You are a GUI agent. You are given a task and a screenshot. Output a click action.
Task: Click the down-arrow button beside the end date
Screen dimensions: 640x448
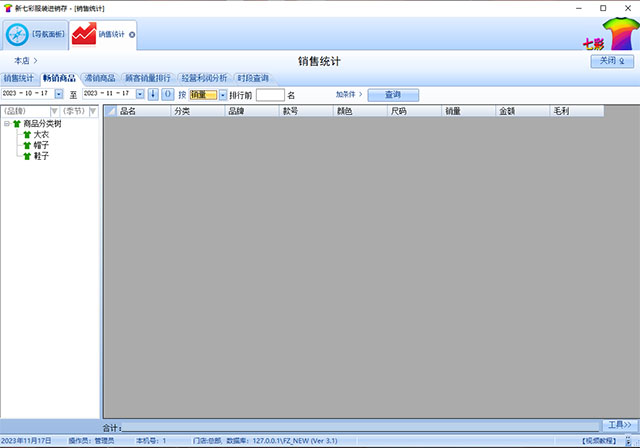tap(153, 94)
